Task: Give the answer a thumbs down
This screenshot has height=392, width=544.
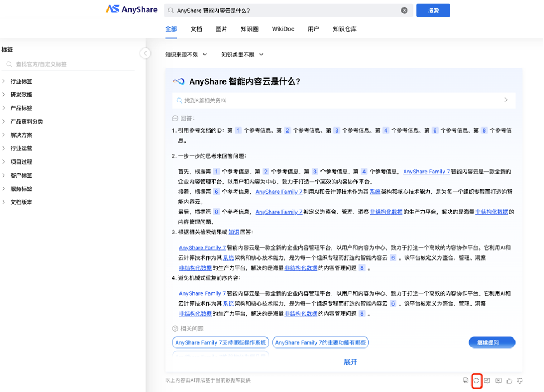Action: point(519,380)
